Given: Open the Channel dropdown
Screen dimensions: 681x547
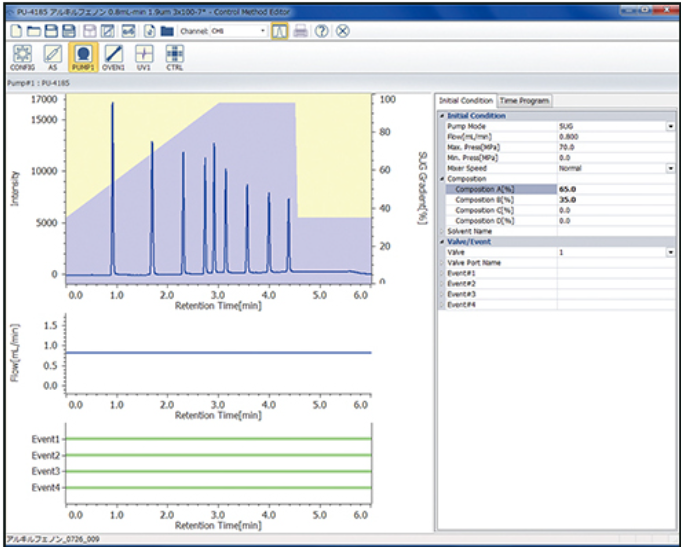Looking at the screenshot, I should coord(263,31).
